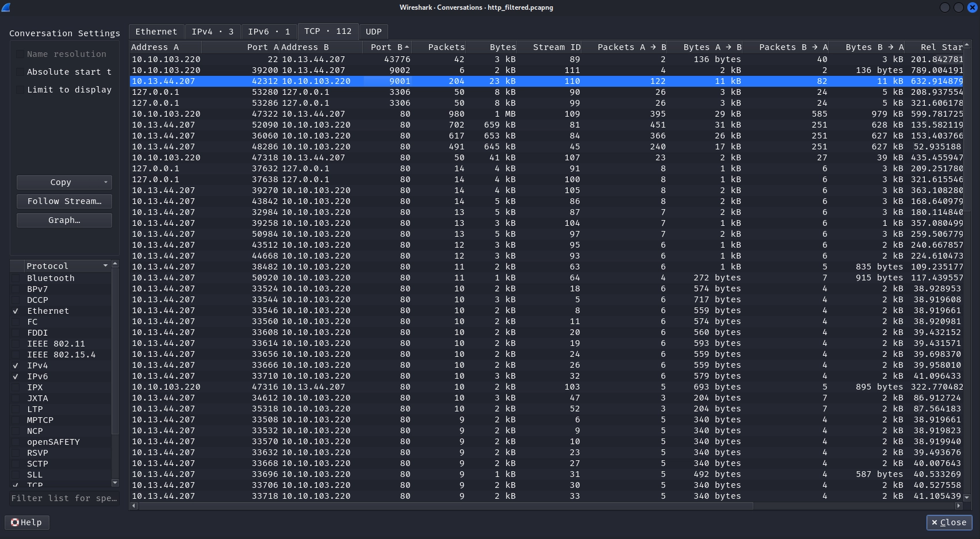Sort by the Stream ID column header
980x539 pixels.
coord(556,47)
